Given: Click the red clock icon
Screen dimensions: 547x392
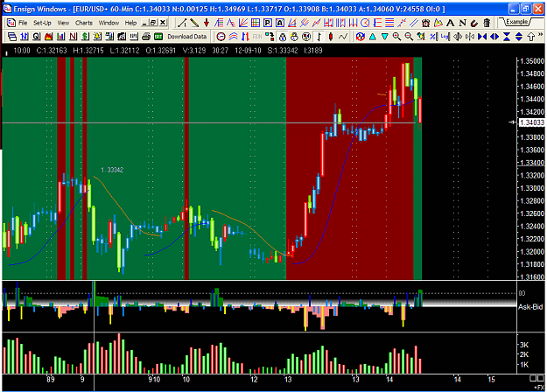Looking at the screenshot, I should click(221, 37).
